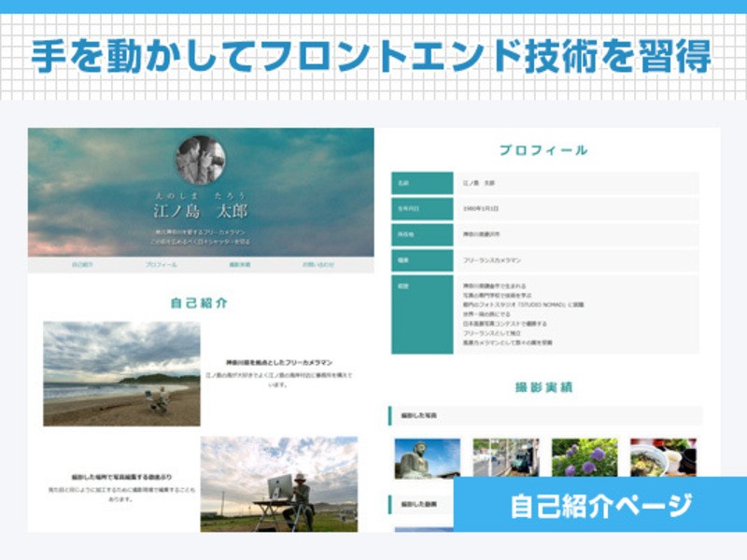The width and height of the screenshot is (747, 560).
Task: Open the outdoor iMac editing photo
Action: click(x=279, y=483)
